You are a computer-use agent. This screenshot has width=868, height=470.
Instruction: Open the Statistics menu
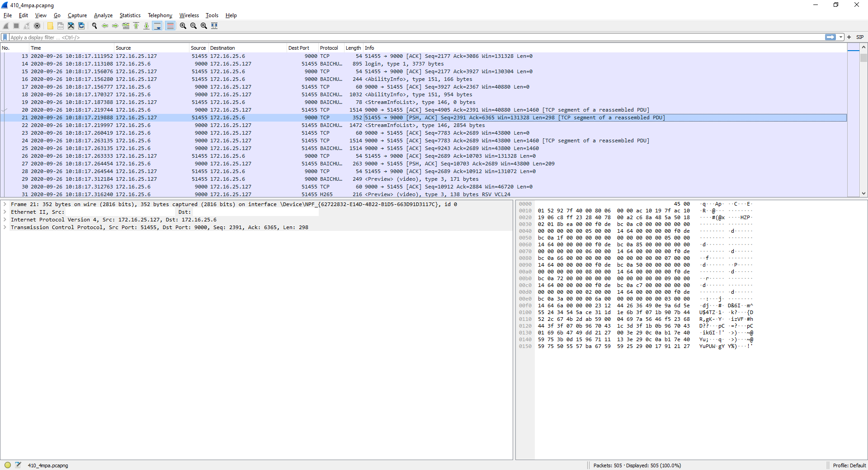point(130,15)
